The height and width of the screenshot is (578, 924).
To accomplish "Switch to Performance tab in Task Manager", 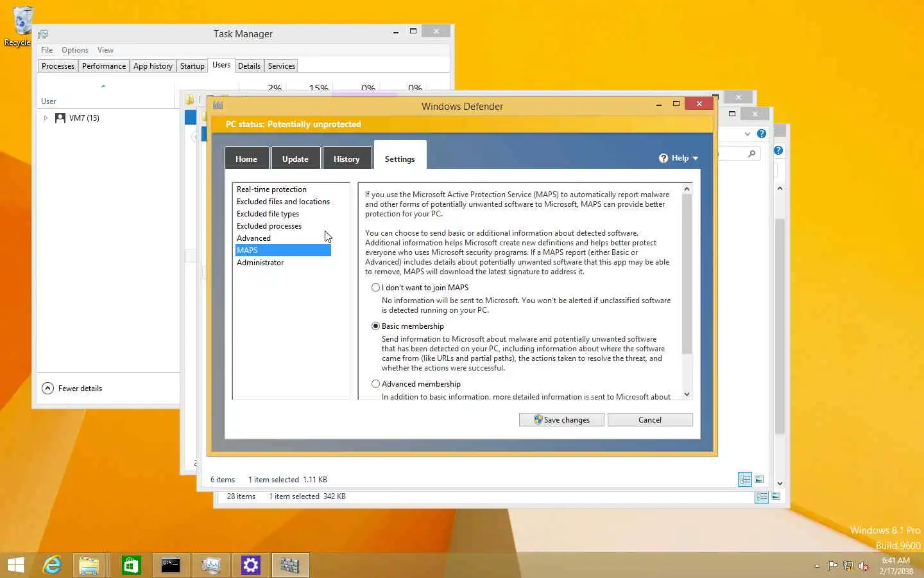I will tap(104, 66).
